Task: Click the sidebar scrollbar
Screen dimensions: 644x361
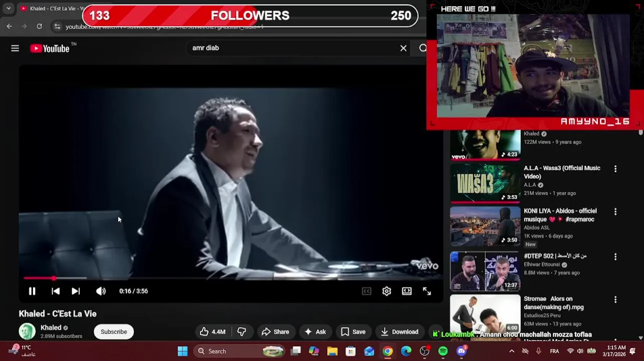Action: pyautogui.click(x=640, y=132)
